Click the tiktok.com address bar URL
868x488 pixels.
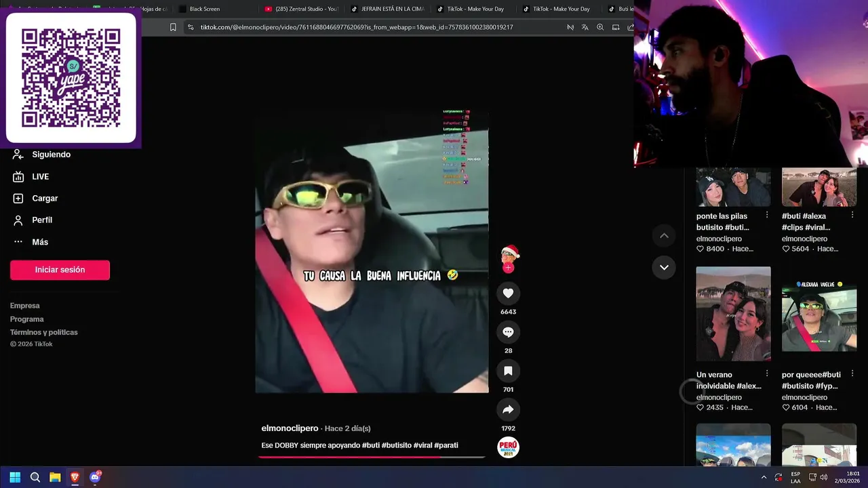click(357, 27)
